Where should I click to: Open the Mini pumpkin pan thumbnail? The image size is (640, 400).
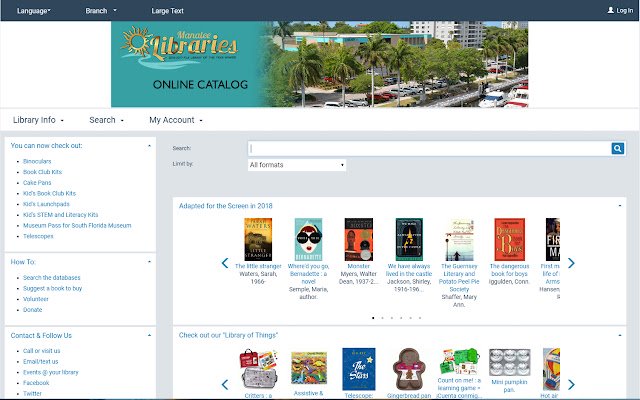tap(509, 362)
